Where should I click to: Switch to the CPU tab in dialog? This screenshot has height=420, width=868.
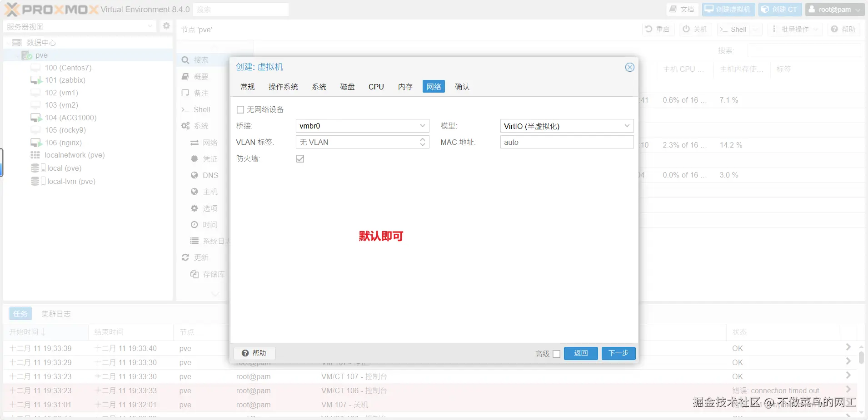coord(376,86)
